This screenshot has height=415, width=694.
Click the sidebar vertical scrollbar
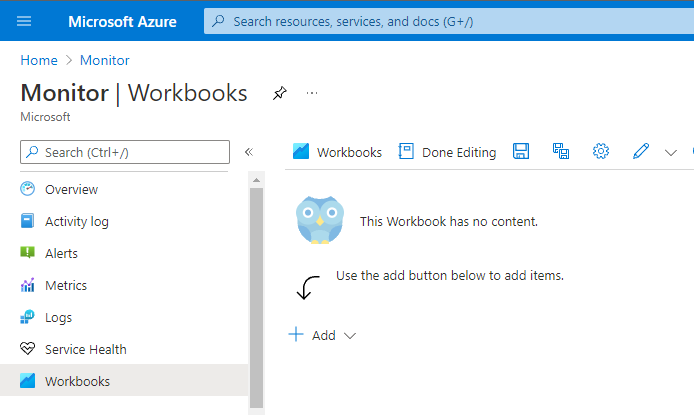coord(256,290)
